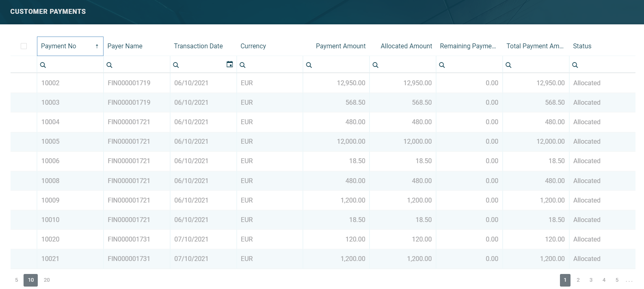Click the sort arrow on Payment No
This screenshot has width=644, height=289.
pyautogui.click(x=97, y=46)
